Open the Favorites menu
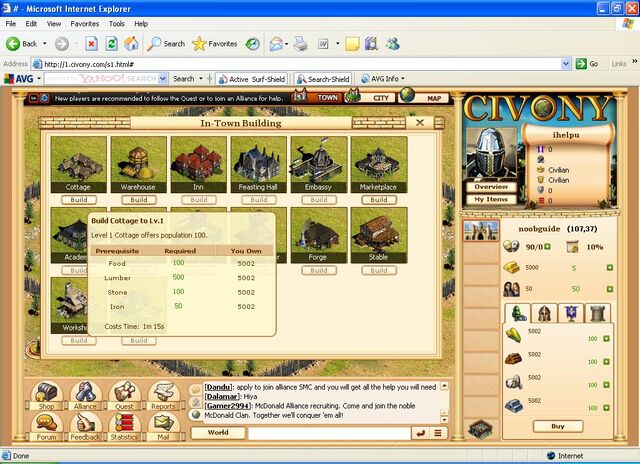 point(84,24)
